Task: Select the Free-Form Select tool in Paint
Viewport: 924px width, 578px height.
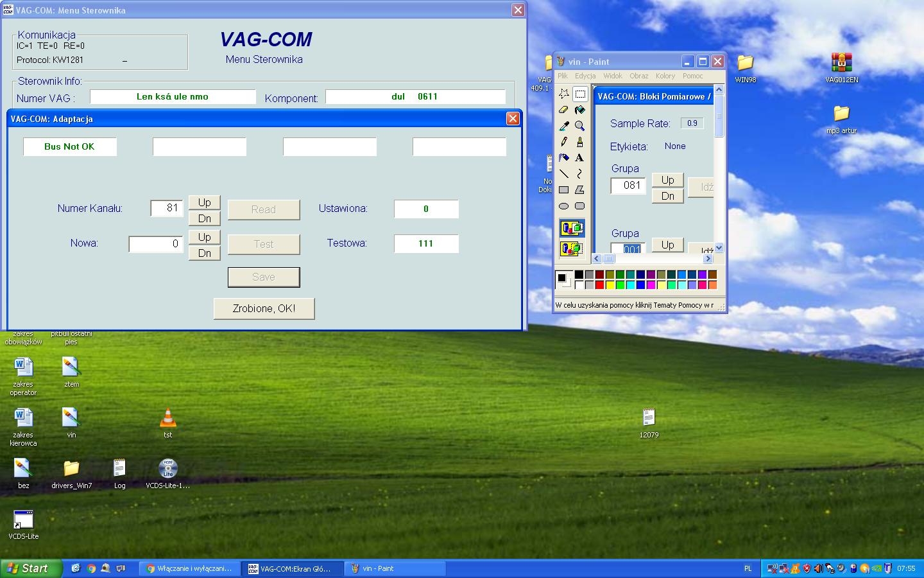Action: 563,94
